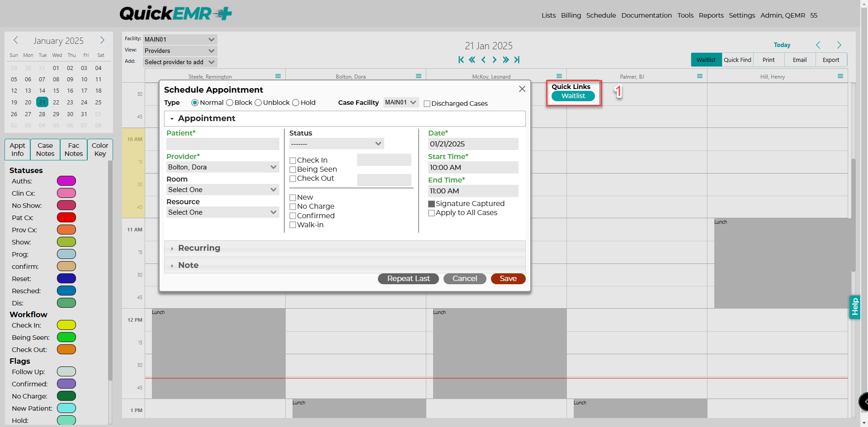Tick the Confirmed checkbox in dialog
Screen dimensions: 868x427
click(x=293, y=216)
